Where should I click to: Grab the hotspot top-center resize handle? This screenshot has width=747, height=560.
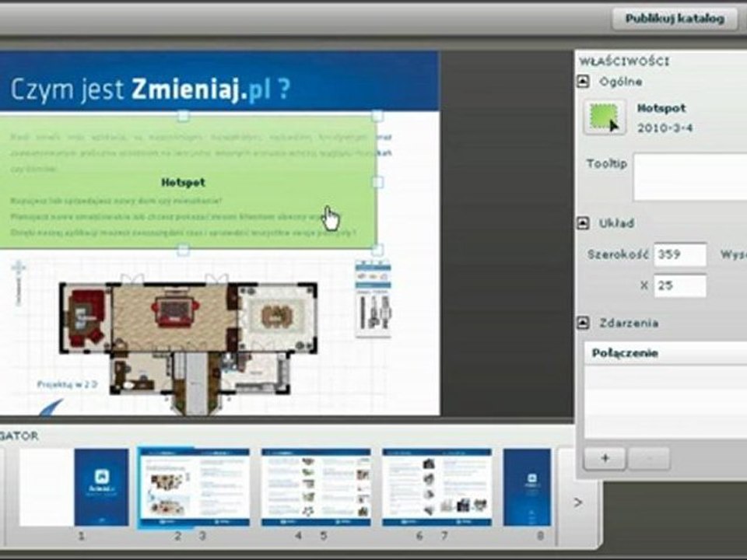184,116
